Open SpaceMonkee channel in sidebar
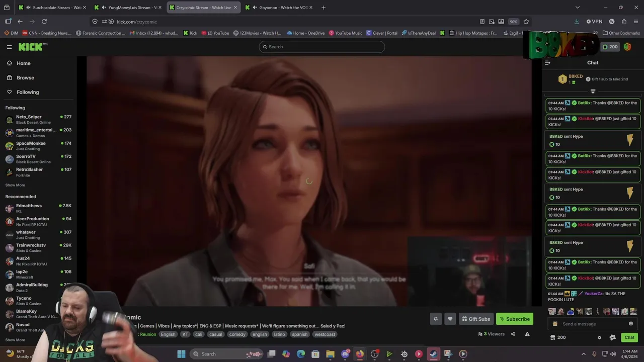Screen dimensions: 644x362 38,146
